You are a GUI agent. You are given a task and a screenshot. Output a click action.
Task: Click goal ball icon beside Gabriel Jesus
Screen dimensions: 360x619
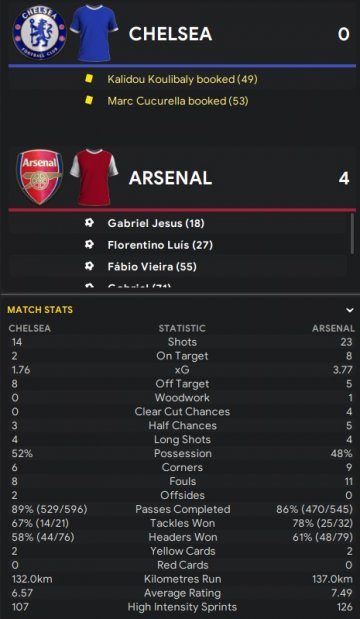tap(89, 223)
